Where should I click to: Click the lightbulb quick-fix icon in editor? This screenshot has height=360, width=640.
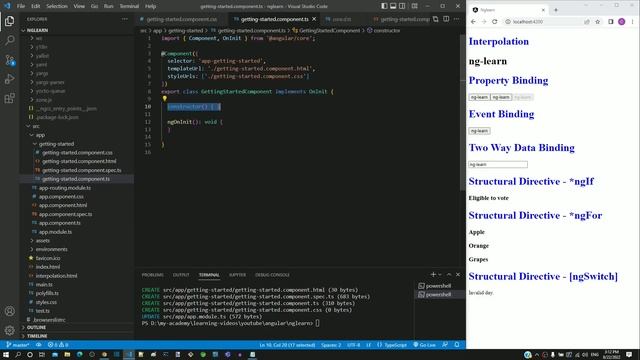[x=164, y=98]
